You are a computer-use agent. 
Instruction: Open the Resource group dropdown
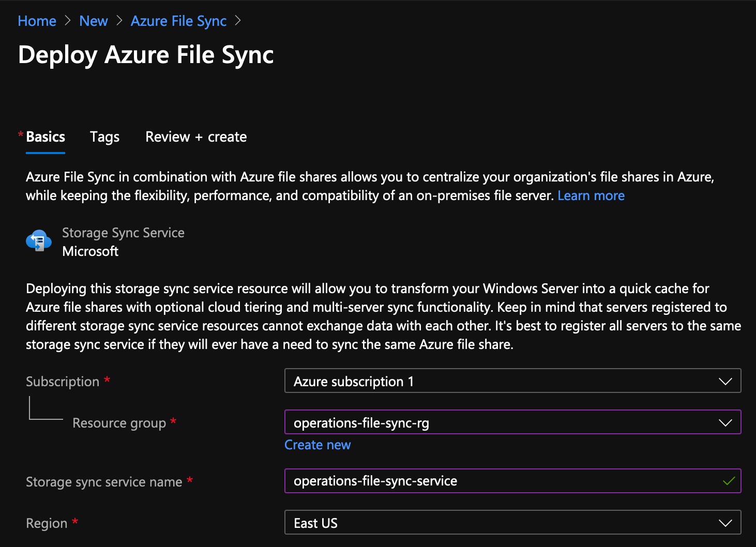click(512, 422)
